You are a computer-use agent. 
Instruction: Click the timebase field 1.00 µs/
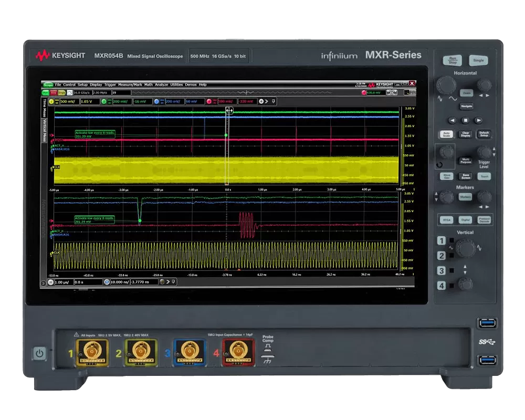pos(64,282)
